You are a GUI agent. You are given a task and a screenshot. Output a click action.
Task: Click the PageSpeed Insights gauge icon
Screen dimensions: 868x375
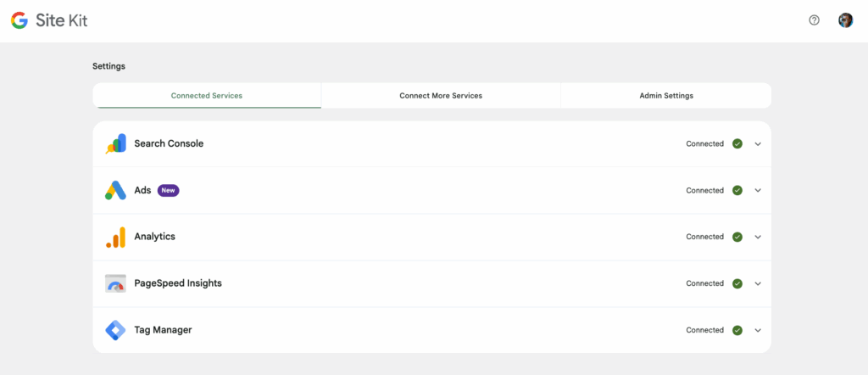[115, 283]
